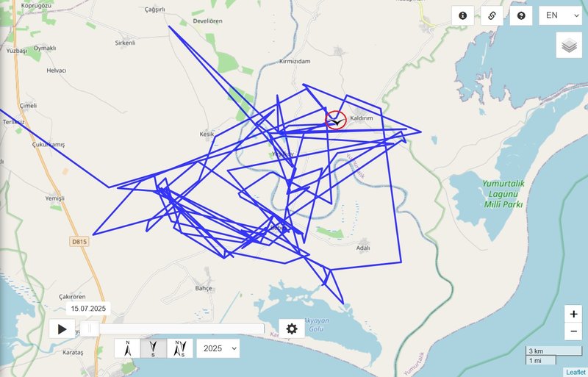Image resolution: width=588 pixels, height=377 pixels.
Task: Open the help question mark icon
Action: click(521, 15)
